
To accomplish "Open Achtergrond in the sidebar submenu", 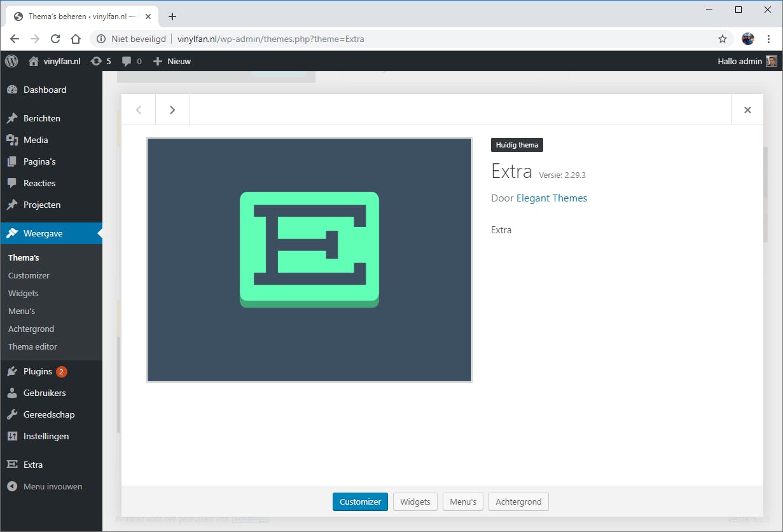I will 31,329.
